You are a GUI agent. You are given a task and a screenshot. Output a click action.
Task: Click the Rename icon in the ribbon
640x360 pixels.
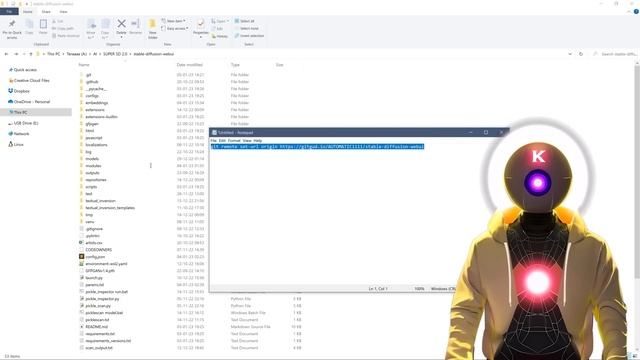click(136, 24)
